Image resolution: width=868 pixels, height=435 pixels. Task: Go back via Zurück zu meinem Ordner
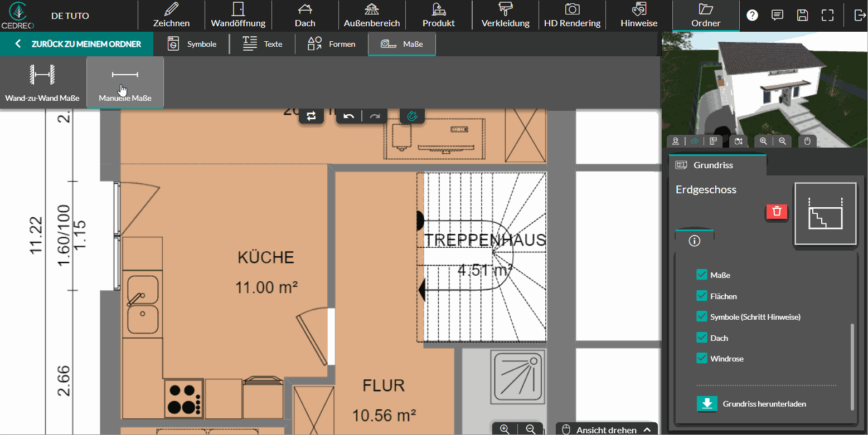click(77, 44)
